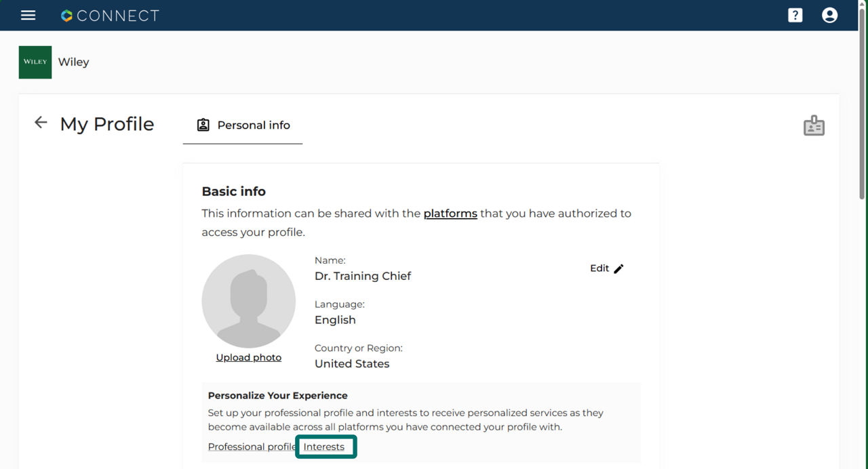Go back using the arrow beside My Profile
Screen dimensions: 868x469
point(41,123)
